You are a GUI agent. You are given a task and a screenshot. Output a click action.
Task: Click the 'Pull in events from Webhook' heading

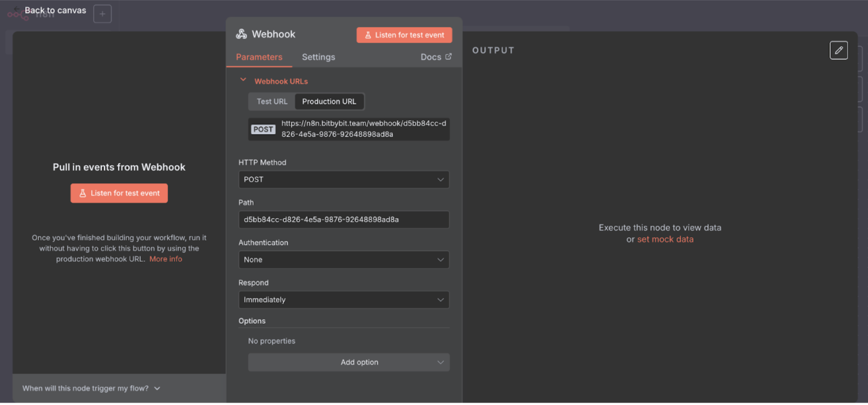[x=119, y=167]
